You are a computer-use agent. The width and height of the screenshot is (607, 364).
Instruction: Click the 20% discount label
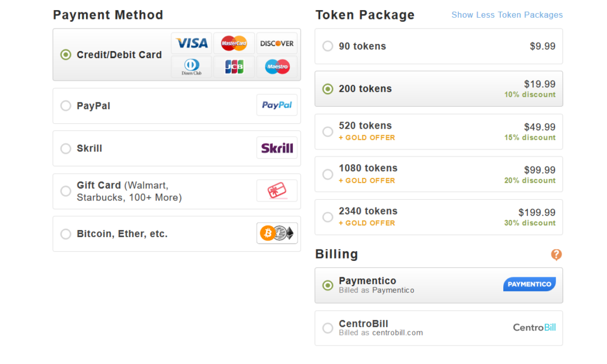[529, 180]
